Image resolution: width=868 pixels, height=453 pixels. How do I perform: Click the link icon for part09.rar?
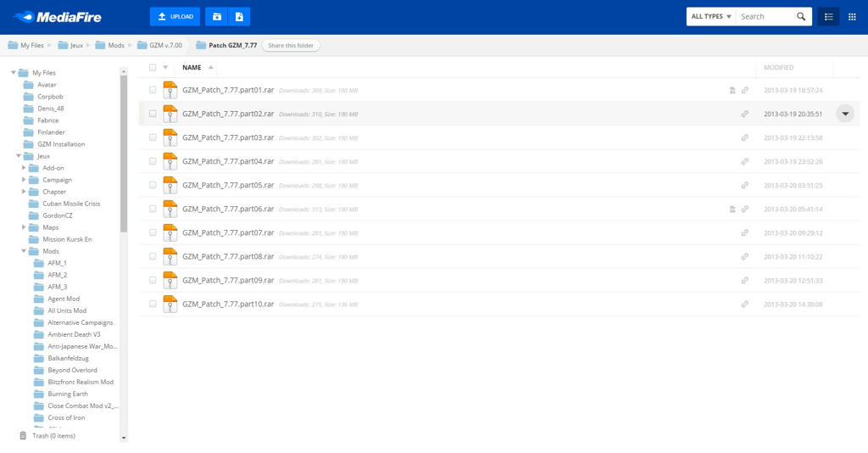click(x=745, y=281)
